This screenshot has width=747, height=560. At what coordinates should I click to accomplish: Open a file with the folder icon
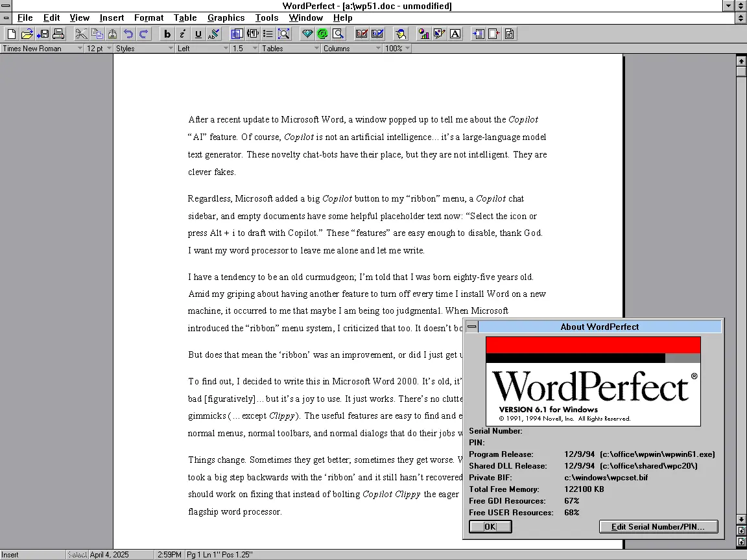tap(27, 34)
